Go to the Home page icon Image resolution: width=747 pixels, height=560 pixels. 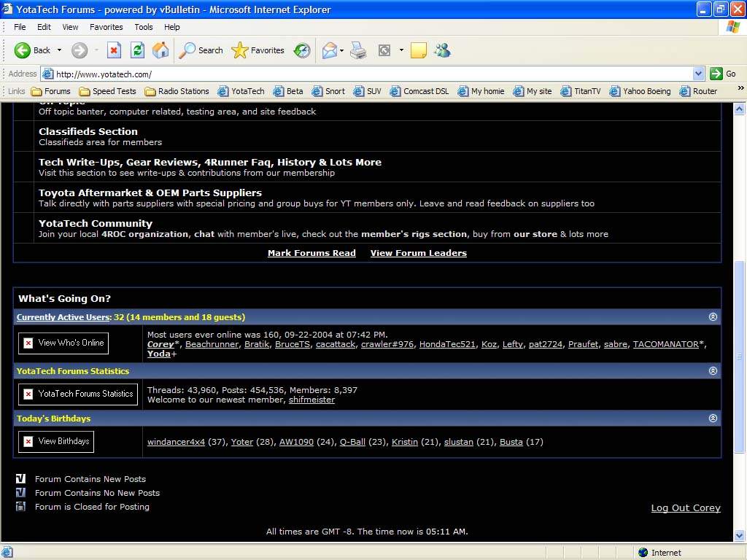click(x=160, y=50)
